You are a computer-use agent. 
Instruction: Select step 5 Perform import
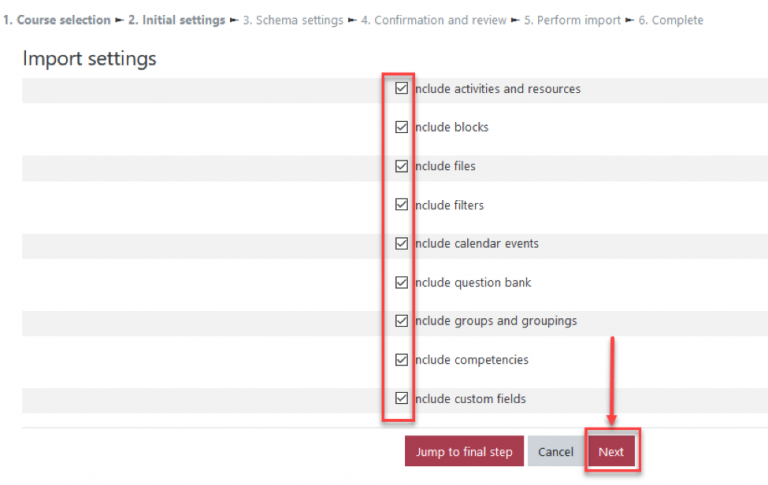572,20
